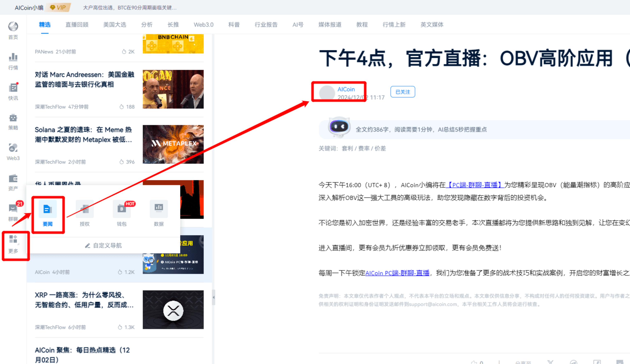The image size is (630, 364).
Task: Click the METAPLEX article thumbnail
Action: 173,144
